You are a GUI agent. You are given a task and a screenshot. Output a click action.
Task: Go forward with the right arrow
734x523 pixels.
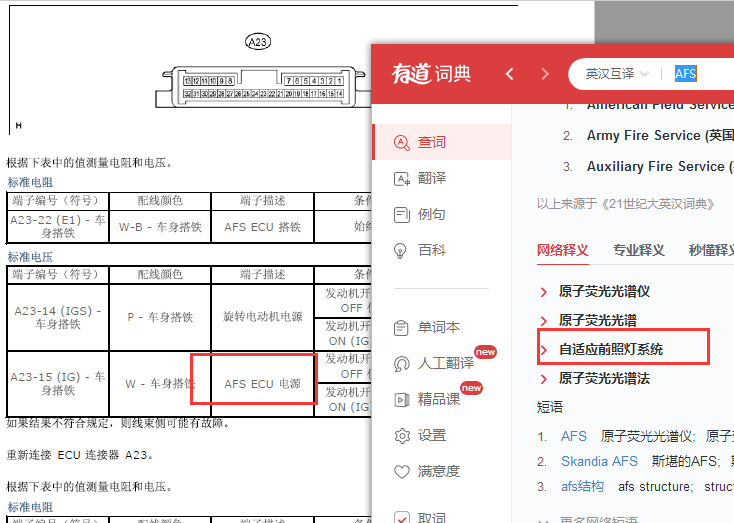pyautogui.click(x=545, y=74)
